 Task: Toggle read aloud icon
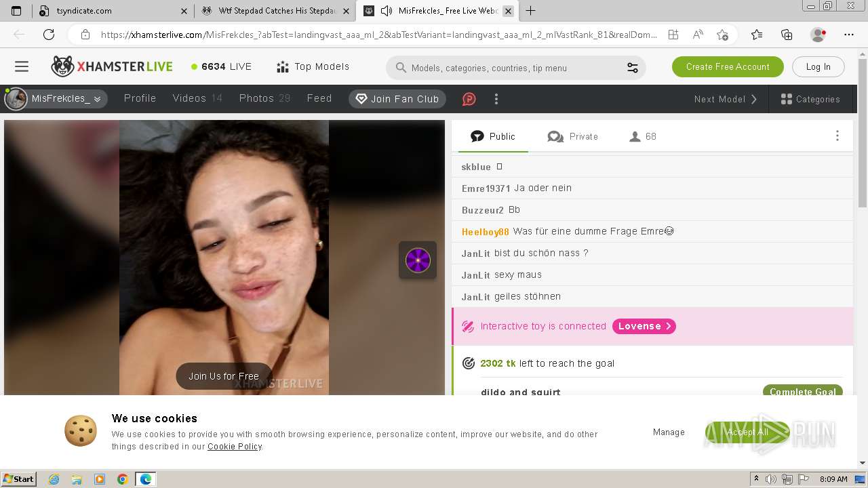pos(697,35)
